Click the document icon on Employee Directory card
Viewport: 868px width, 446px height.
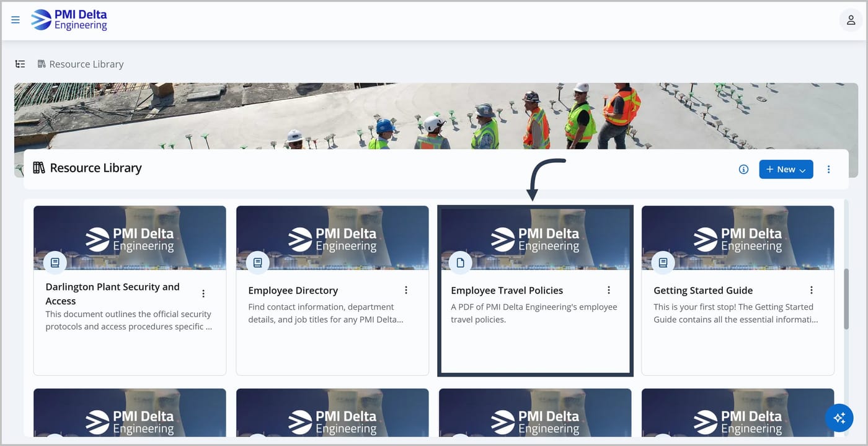[x=257, y=263]
